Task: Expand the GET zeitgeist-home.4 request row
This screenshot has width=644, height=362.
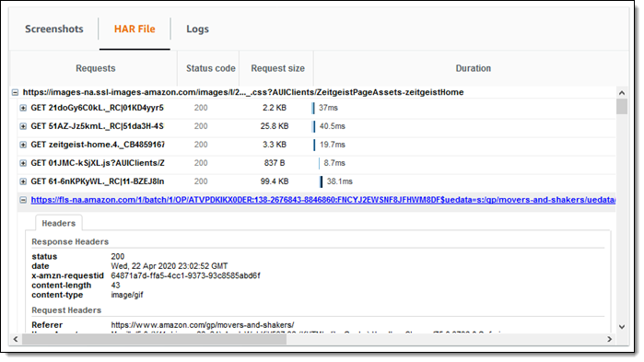Action: coord(23,145)
